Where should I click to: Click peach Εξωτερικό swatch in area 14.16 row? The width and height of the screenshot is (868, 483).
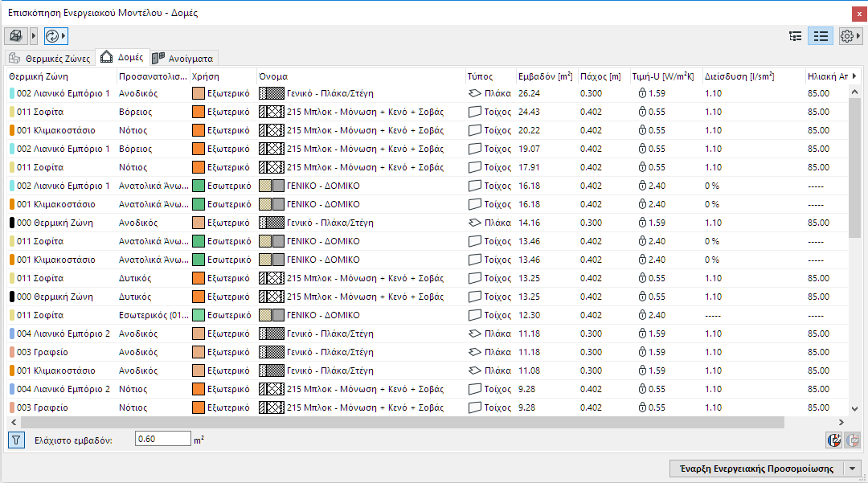point(199,223)
